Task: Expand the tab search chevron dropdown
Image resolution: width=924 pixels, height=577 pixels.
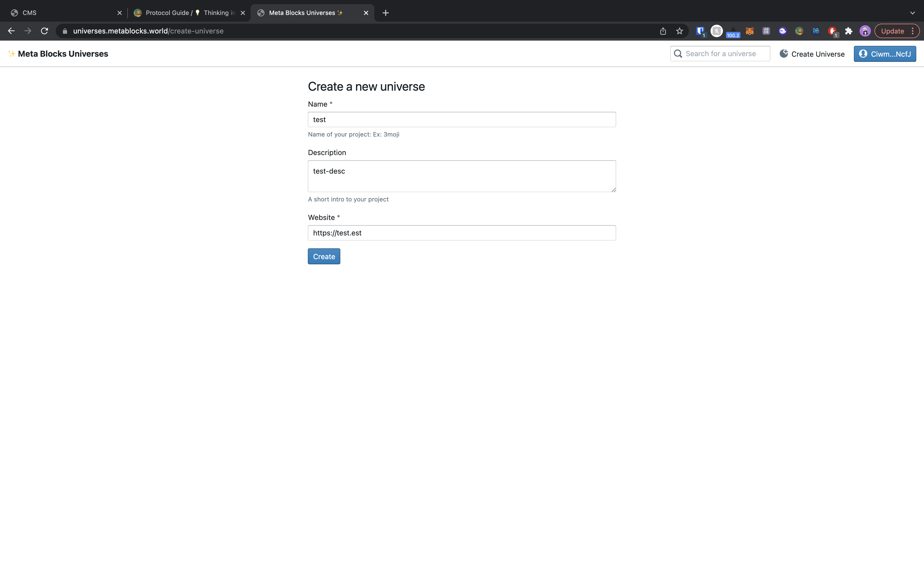Action: [912, 13]
